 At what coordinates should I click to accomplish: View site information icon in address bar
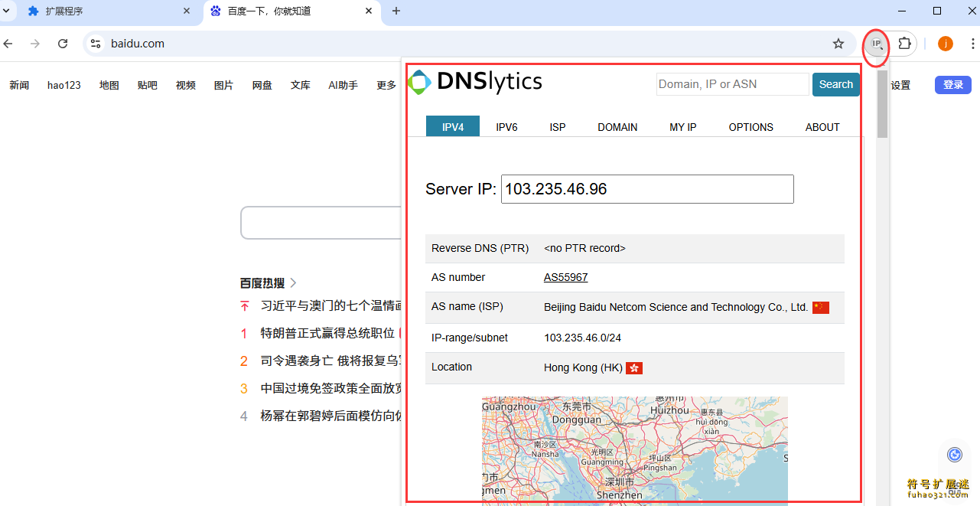tap(96, 44)
